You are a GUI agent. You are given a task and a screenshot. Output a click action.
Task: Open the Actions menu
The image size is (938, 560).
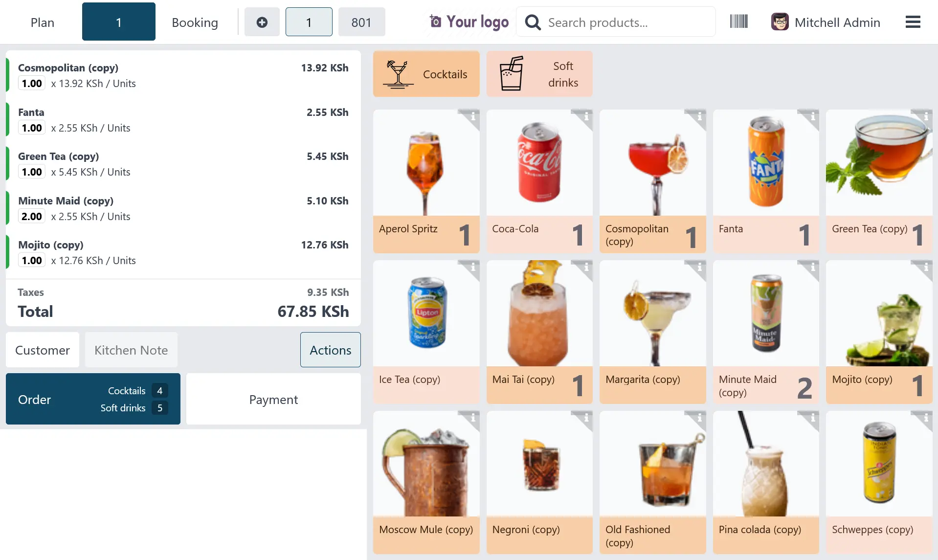coord(330,350)
